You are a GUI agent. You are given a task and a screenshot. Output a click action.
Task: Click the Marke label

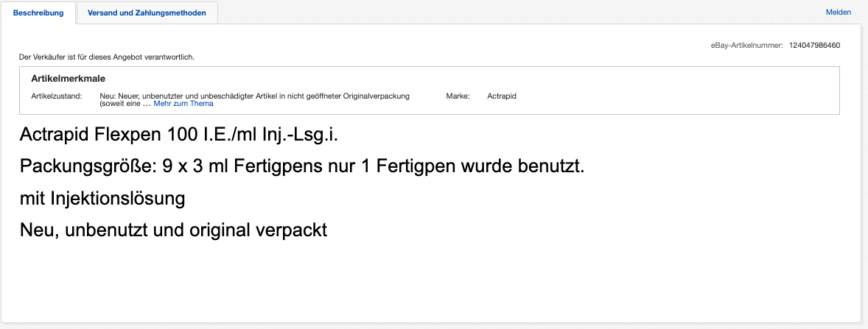click(x=458, y=96)
